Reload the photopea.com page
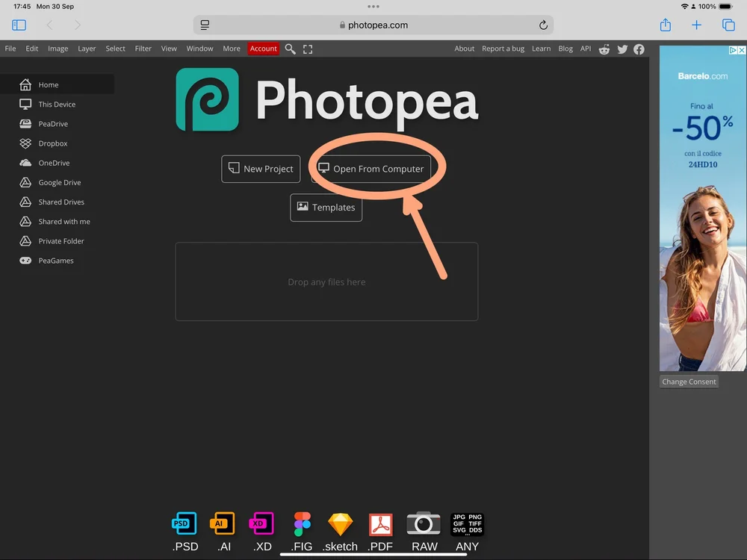Viewport: 747px width, 560px height. click(543, 25)
